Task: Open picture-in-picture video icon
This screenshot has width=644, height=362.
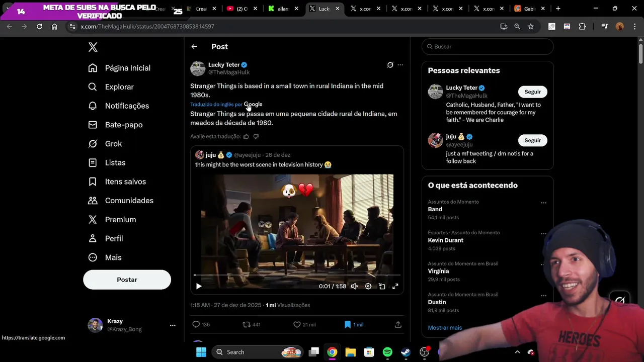Action: pyautogui.click(x=382, y=286)
